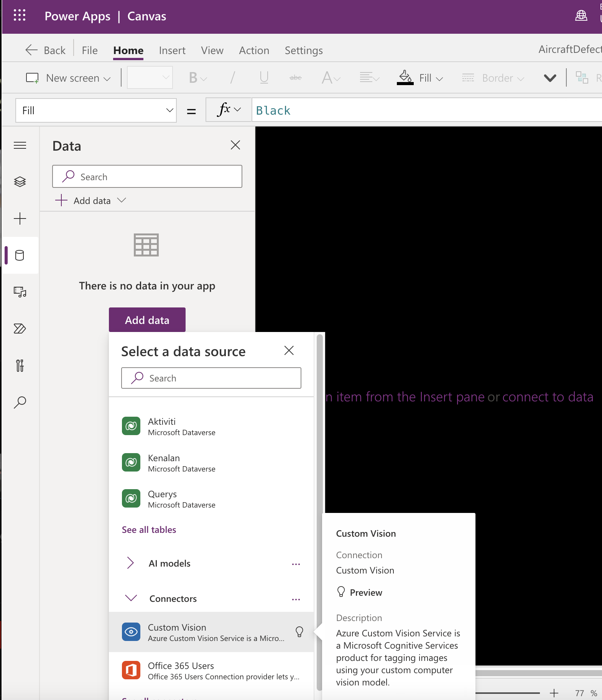Click the Kenalan Dataverse table entry
This screenshot has height=700, width=602.
211,463
